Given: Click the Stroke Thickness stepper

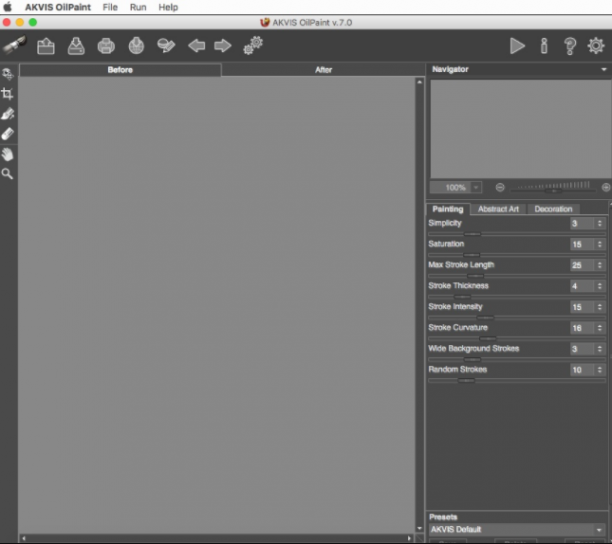Looking at the screenshot, I should point(600,286).
